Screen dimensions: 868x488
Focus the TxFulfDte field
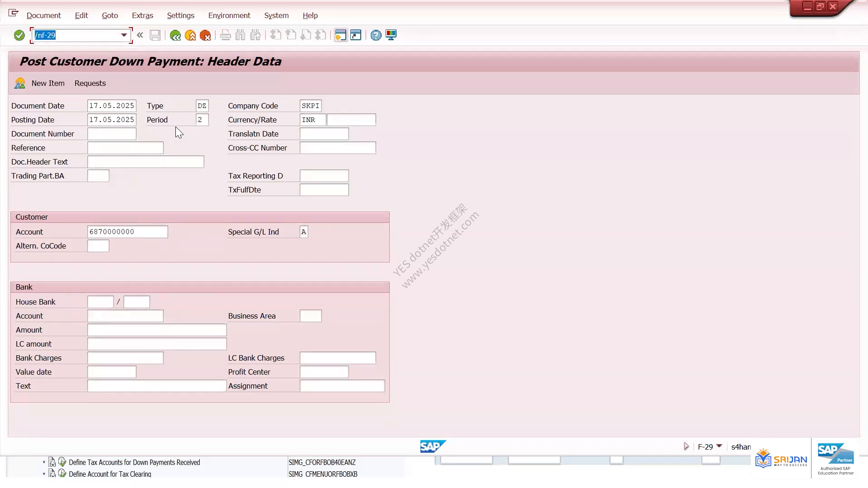point(324,190)
